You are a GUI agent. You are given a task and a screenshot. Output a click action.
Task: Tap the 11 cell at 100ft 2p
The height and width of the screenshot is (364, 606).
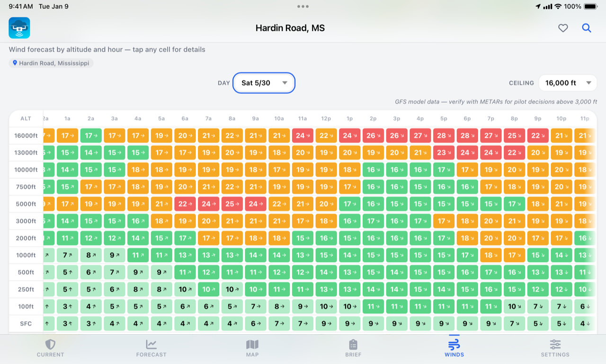pyautogui.click(x=373, y=306)
